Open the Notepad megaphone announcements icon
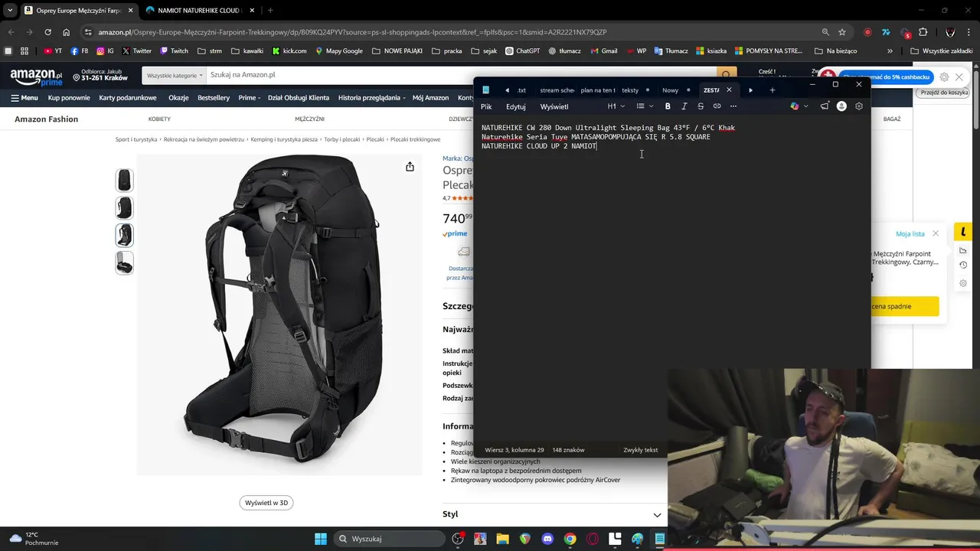This screenshot has height=551, width=980. click(825, 106)
